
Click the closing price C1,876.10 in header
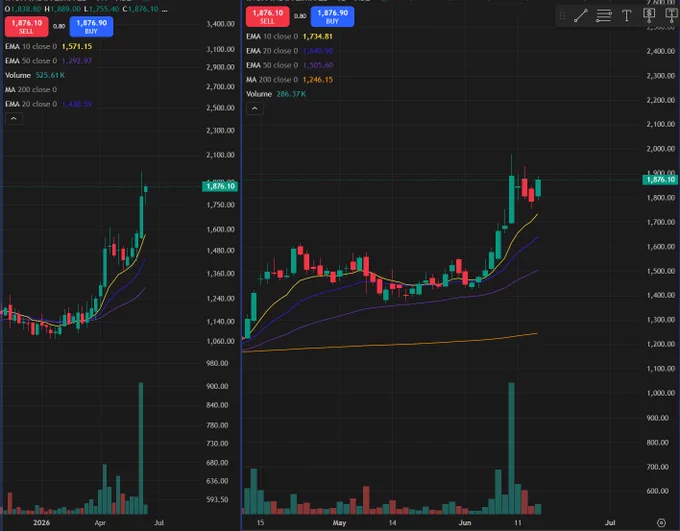(x=140, y=9)
